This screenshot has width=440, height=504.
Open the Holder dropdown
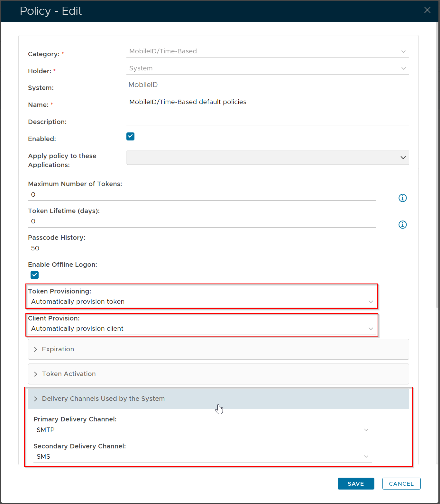(267, 68)
